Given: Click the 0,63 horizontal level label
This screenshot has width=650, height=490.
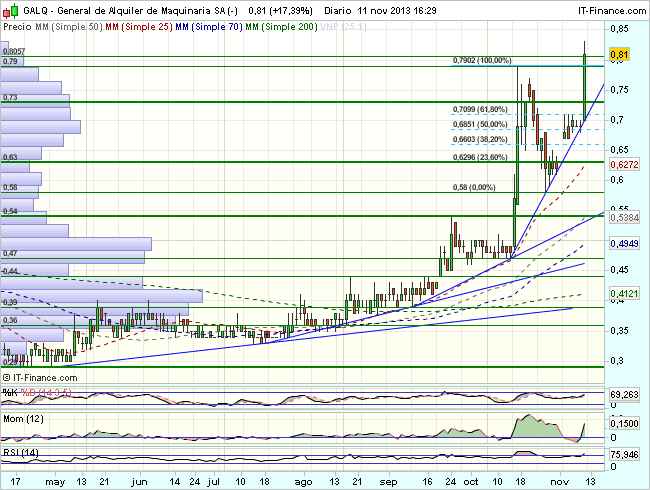Looking at the screenshot, I should coord(10,158).
